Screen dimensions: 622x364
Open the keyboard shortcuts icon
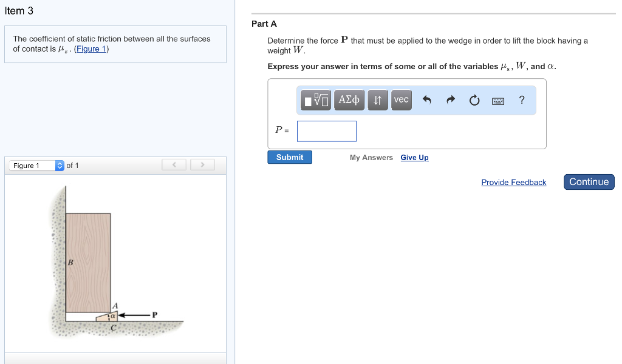[x=498, y=101]
